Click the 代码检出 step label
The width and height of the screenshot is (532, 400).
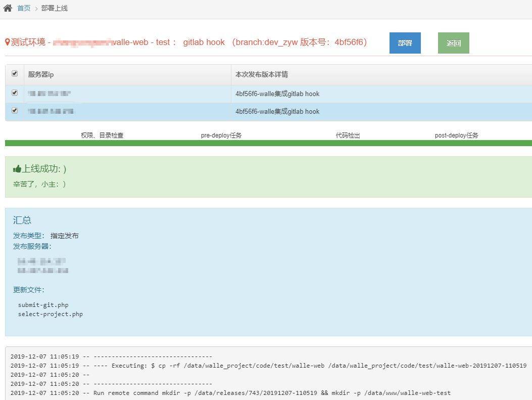(348, 135)
